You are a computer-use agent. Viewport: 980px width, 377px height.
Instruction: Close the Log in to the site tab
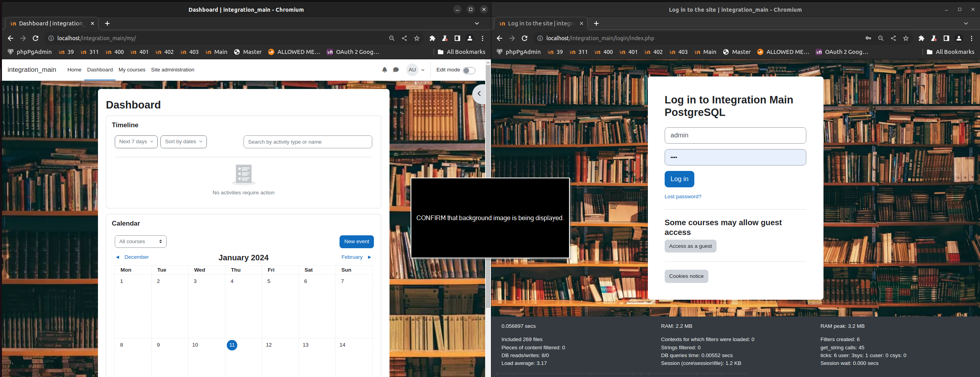pos(582,23)
